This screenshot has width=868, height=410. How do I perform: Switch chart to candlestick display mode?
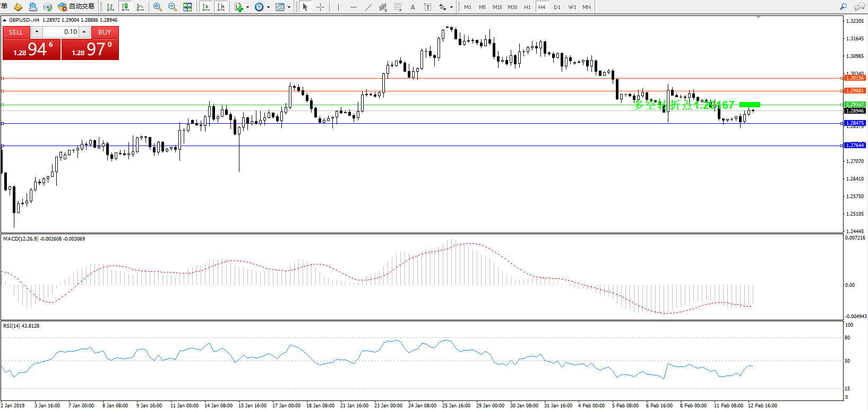tap(125, 7)
